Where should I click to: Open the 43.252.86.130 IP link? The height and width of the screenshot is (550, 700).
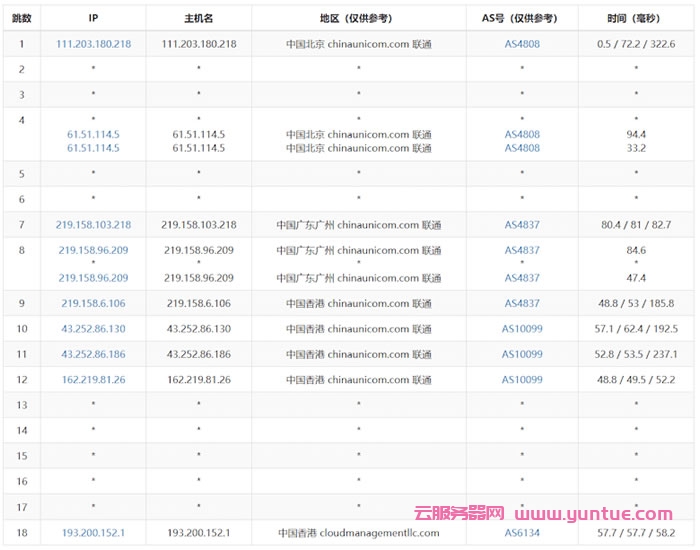pos(93,329)
